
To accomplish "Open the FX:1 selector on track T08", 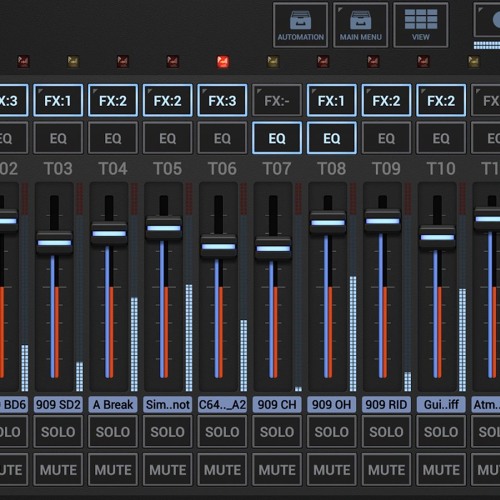I will 332,100.
